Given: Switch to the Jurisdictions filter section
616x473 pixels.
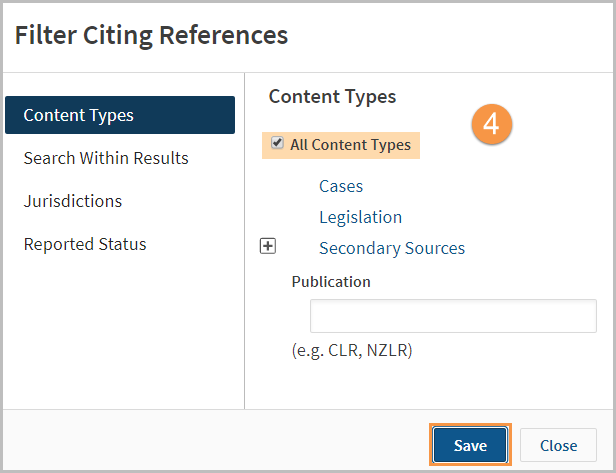Looking at the screenshot, I should pyautogui.click(x=73, y=201).
